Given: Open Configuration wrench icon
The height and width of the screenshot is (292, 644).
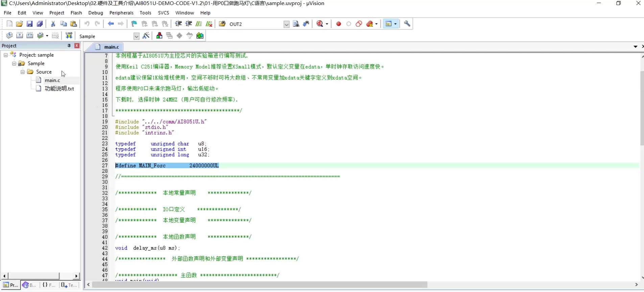Looking at the screenshot, I should coord(407,24).
